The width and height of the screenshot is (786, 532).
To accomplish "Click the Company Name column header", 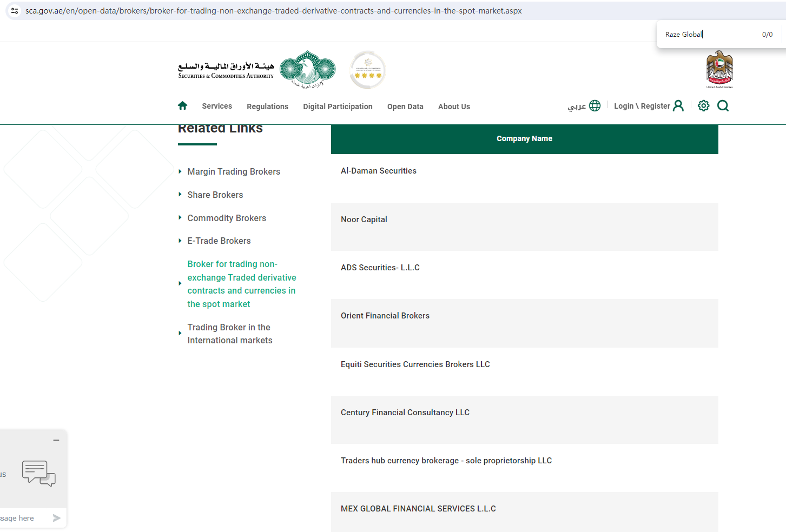I will pos(525,139).
